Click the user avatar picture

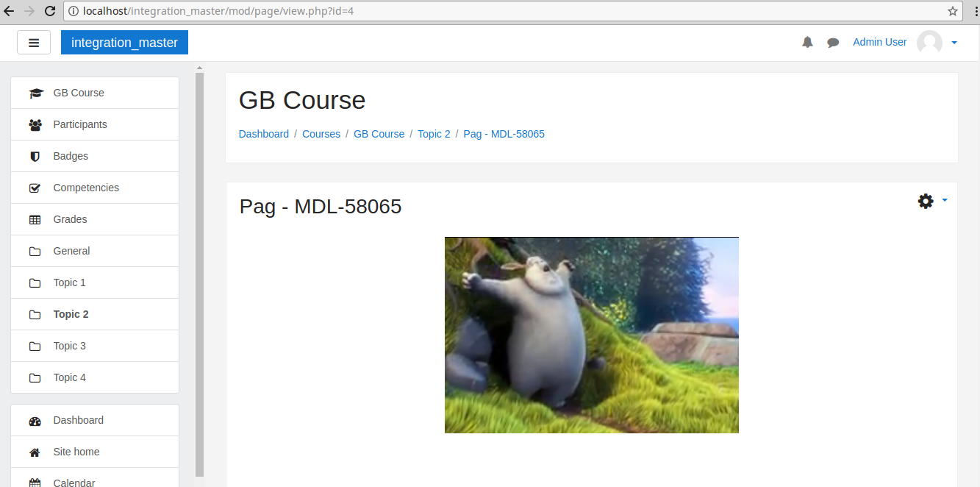929,43
